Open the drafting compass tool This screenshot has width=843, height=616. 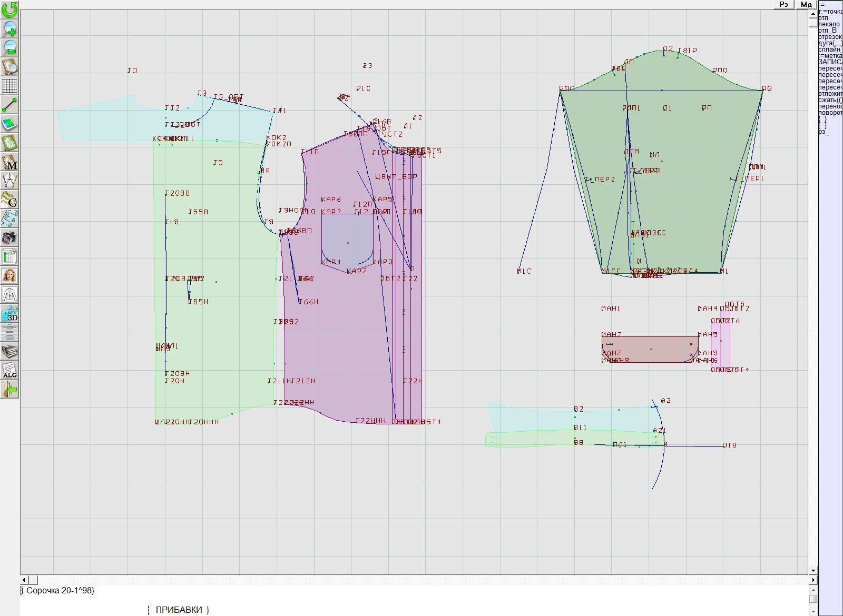click(9, 181)
